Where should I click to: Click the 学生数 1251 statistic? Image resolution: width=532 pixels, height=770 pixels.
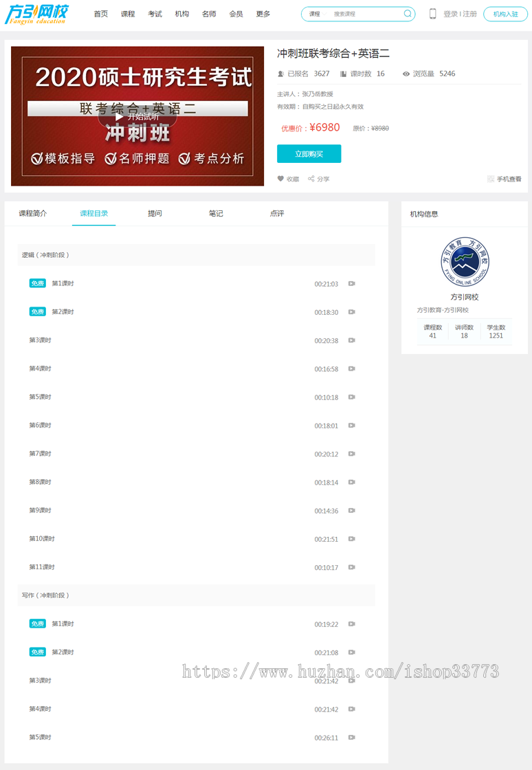pyautogui.click(x=496, y=331)
